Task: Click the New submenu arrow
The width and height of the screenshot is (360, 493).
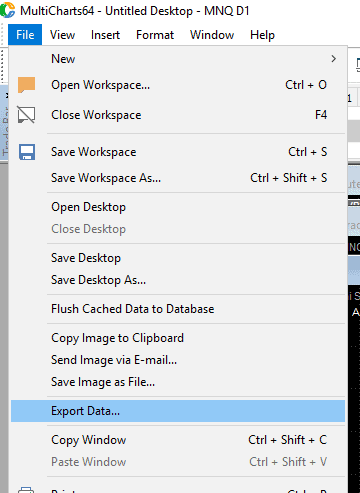Action: point(334,59)
